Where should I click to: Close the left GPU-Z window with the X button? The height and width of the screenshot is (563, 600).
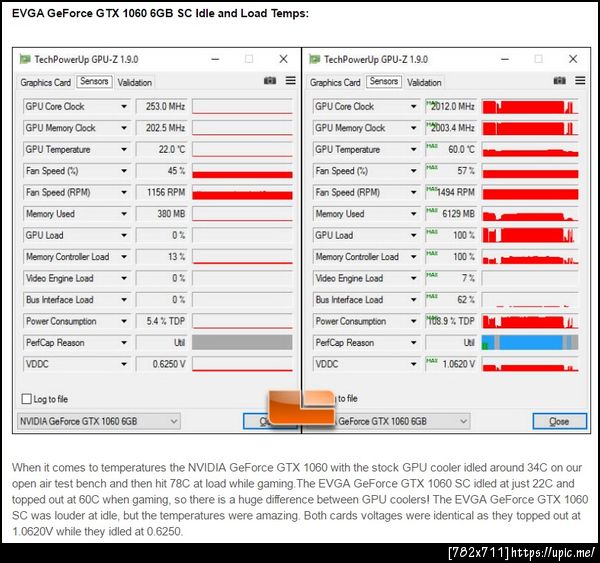pos(283,59)
